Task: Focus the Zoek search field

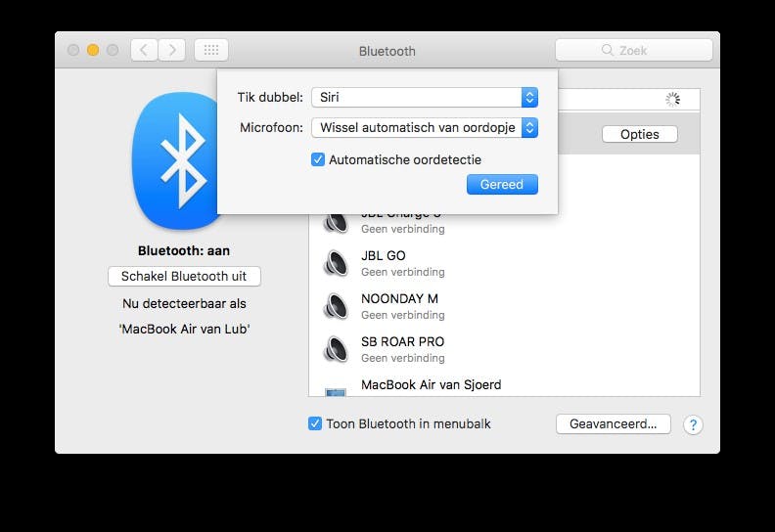Action: [634, 50]
